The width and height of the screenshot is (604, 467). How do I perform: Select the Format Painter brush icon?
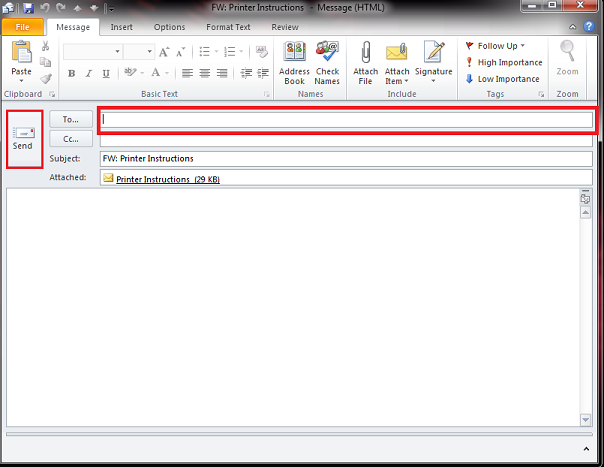(x=45, y=79)
